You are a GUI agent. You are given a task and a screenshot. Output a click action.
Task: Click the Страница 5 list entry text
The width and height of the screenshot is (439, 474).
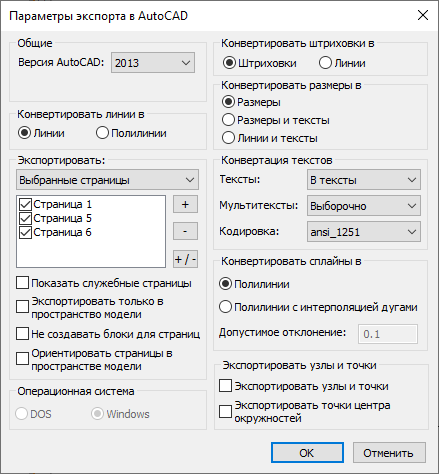[62, 219]
